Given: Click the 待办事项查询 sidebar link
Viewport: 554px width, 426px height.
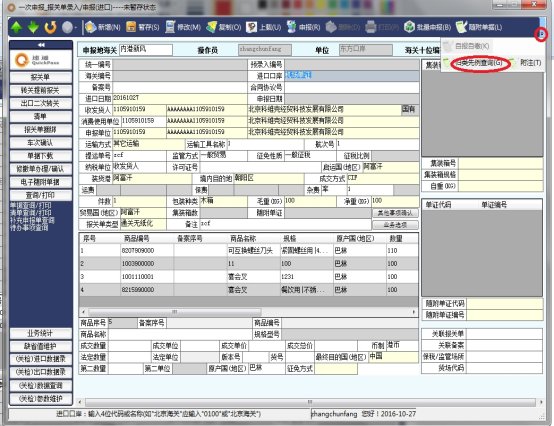Looking at the screenshot, I should click(x=29, y=227).
